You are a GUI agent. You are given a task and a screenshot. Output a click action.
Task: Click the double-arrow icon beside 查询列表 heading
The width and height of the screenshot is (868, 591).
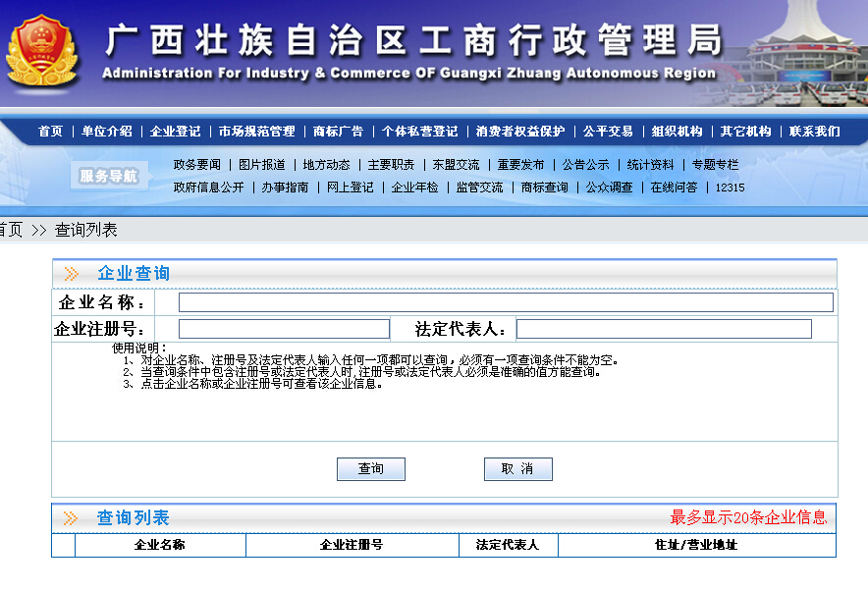pyautogui.click(x=71, y=518)
